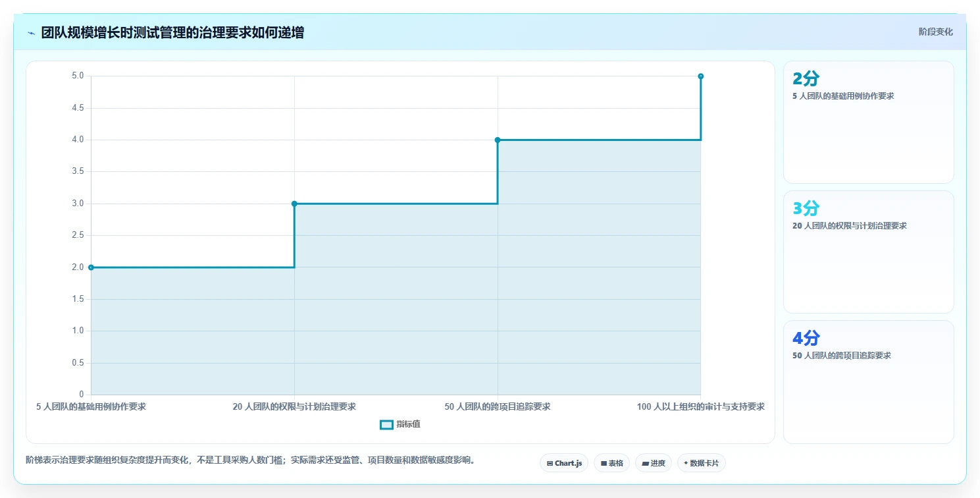Open the 3分 data card
The image size is (980, 498).
click(868, 252)
